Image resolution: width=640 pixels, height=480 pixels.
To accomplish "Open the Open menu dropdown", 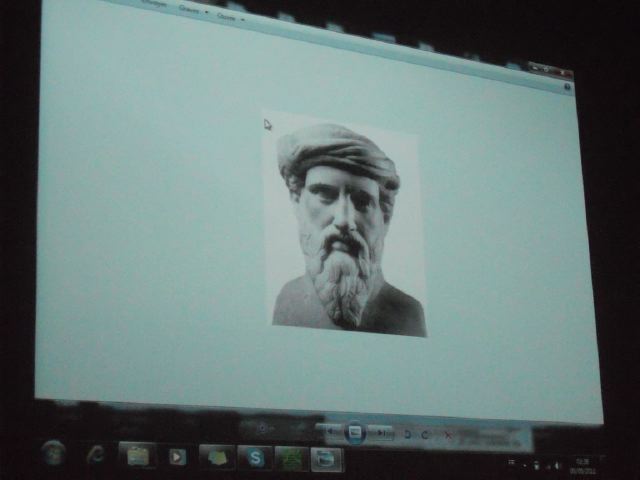I will tap(231, 17).
